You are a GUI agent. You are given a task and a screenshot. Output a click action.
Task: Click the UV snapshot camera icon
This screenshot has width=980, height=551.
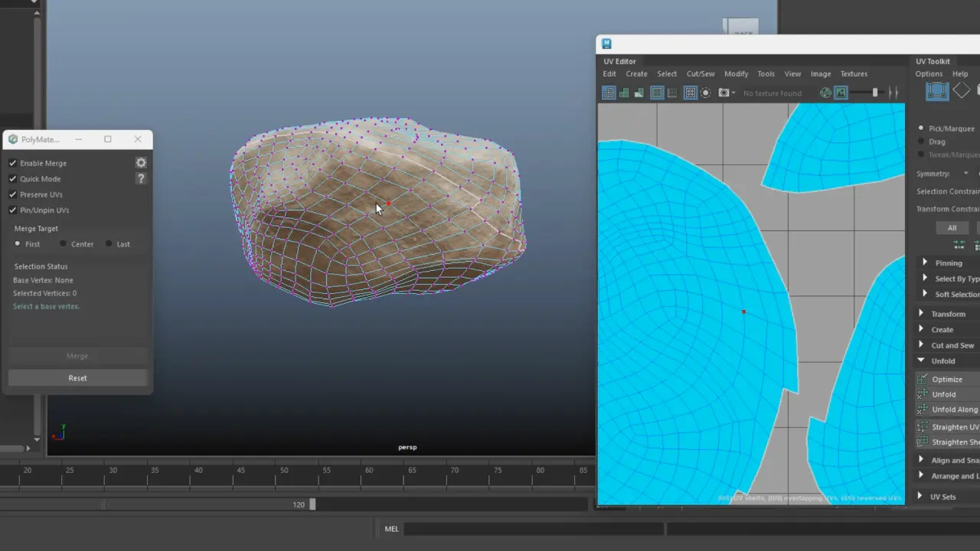(723, 93)
